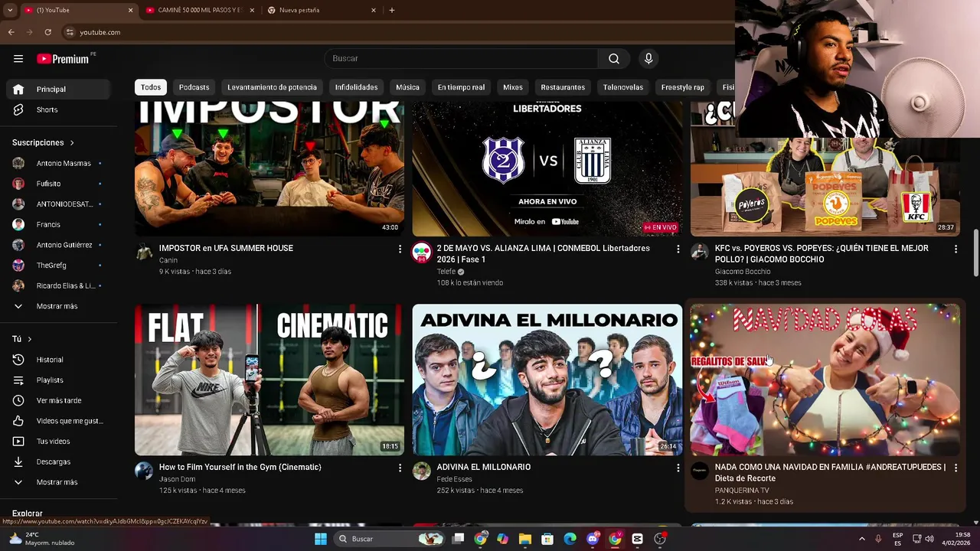Select the En tiempo real chip
980x551 pixels.
click(x=461, y=87)
